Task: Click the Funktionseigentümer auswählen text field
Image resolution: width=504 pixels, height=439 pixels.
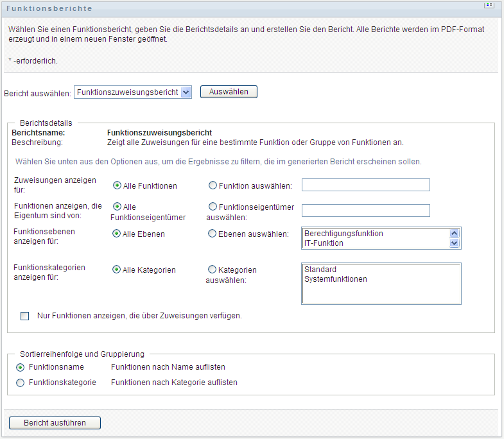Action: (x=365, y=211)
